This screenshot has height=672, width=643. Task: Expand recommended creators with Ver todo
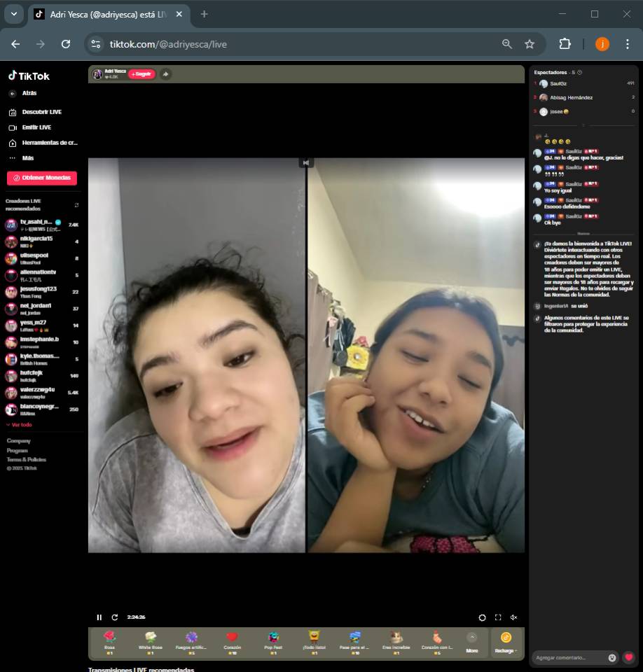pyautogui.click(x=20, y=425)
